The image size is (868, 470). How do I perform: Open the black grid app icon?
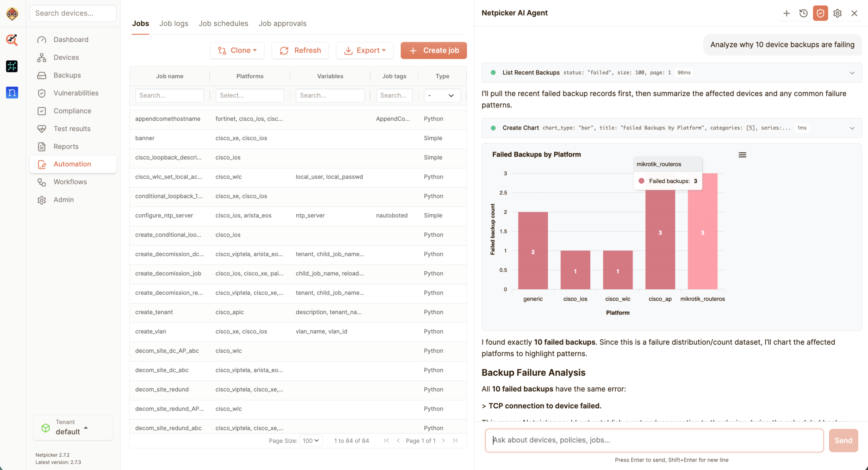click(x=12, y=66)
